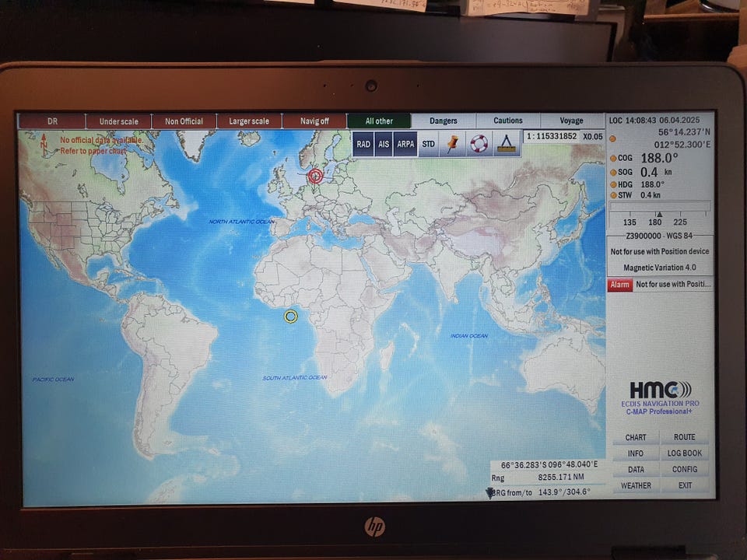Click the BRG 143.9°/304.6° value
Image resolution: width=747 pixels, height=560 pixels.
564,492
